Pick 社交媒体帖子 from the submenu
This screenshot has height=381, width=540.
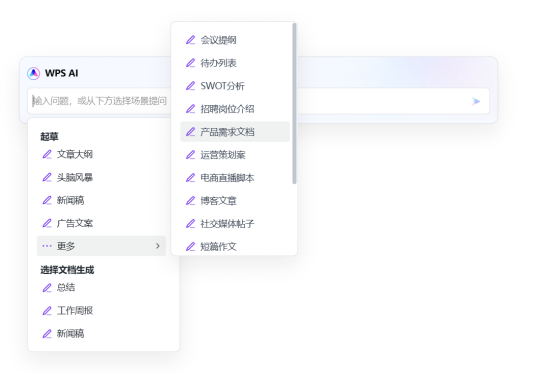point(235,224)
